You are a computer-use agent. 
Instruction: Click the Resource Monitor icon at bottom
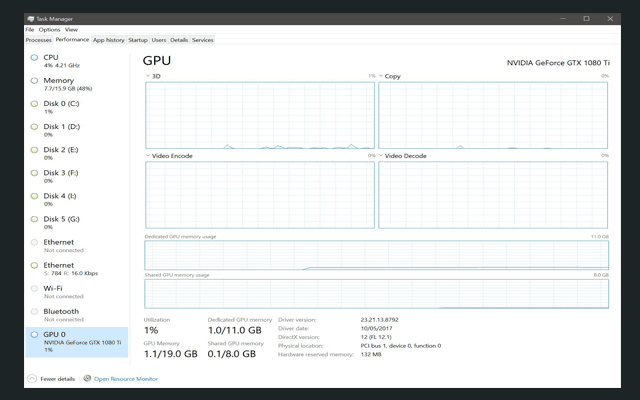tap(87, 379)
